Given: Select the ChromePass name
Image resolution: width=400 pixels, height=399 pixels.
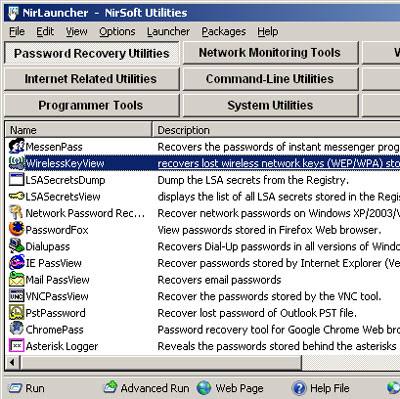Looking at the screenshot, I should pyautogui.click(x=55, y=330).
